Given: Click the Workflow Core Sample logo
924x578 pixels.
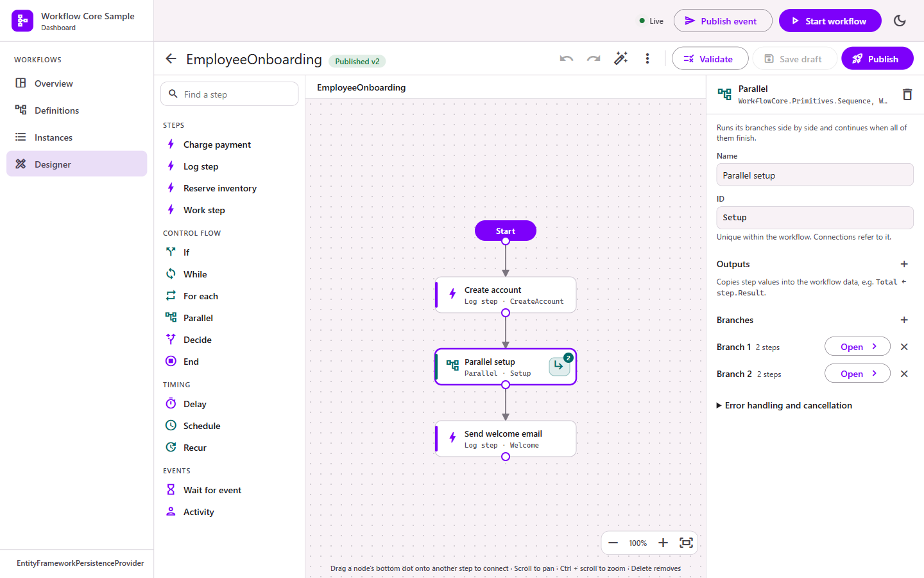Looking at the screenshot, I should pyautogui.click(x=22, y=21).
